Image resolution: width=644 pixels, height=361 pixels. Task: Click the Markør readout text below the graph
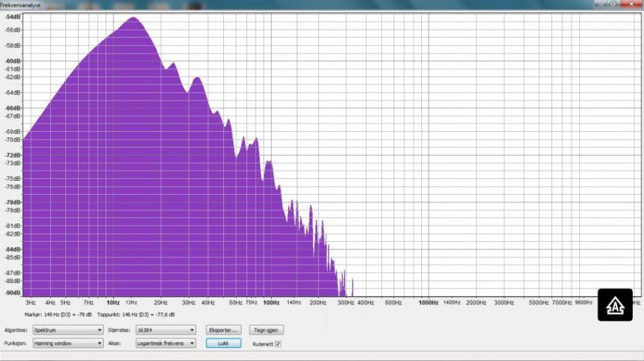point(58,315)
